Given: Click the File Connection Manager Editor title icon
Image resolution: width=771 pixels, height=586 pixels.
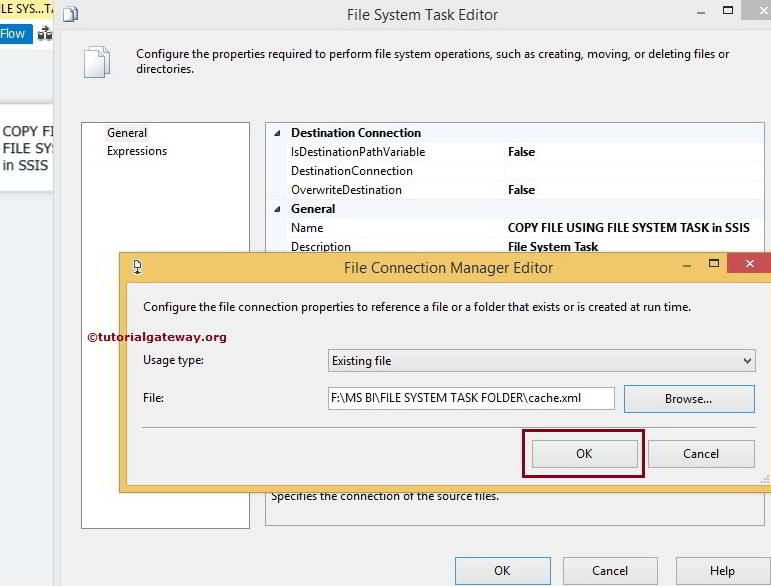Looking at the screenshot, I should coord(138,267).
